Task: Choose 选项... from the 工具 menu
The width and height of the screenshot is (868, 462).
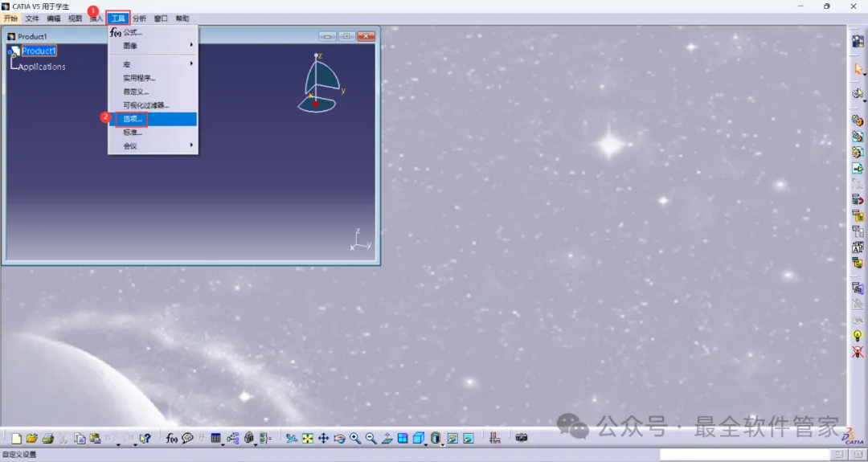Action: [153, 119]
